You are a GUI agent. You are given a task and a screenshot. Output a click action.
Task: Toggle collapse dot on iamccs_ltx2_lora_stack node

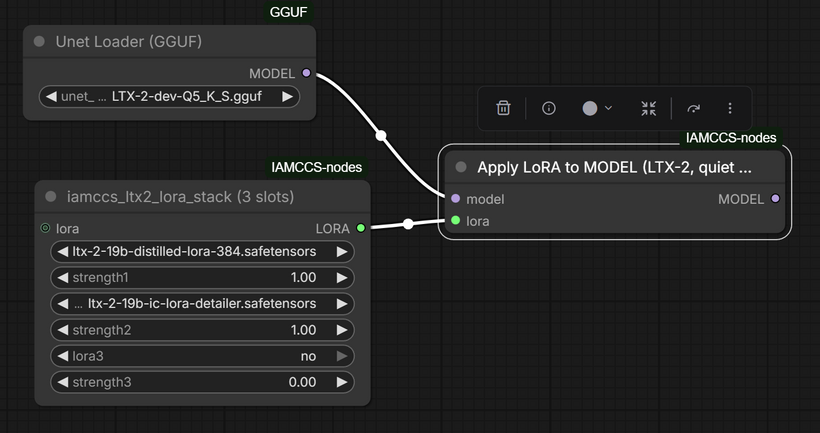[51, 197]
